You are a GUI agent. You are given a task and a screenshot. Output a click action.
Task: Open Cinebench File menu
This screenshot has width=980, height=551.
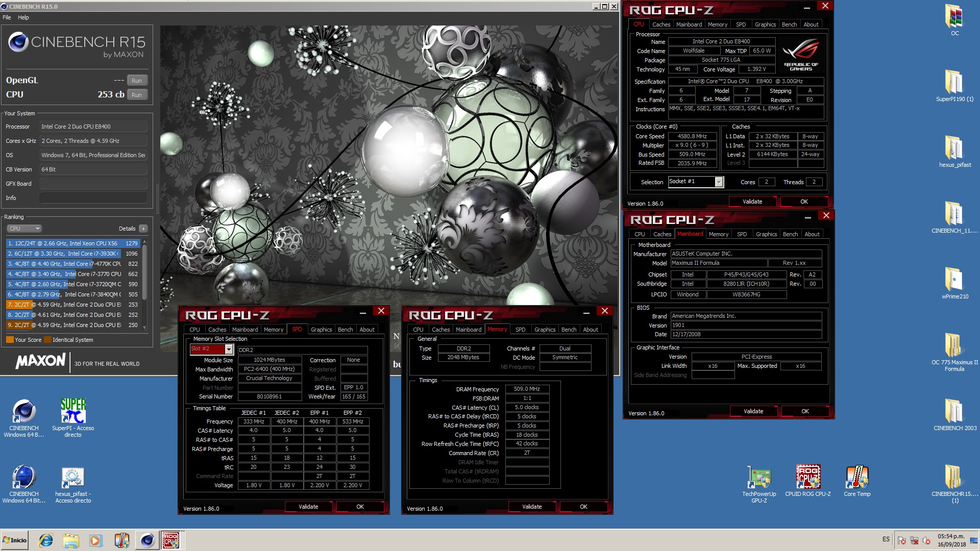pos(7,17)
